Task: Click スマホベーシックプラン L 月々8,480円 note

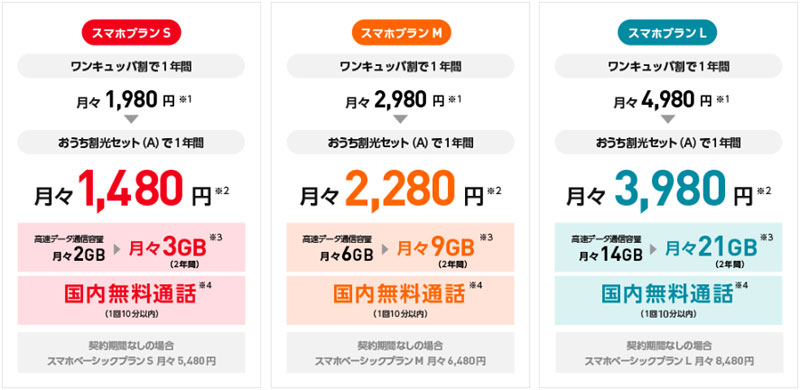Action: coord(669,361)
